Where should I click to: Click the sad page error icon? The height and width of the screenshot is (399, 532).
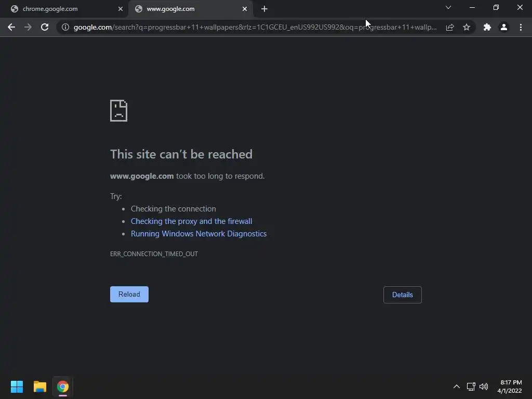[119, 111]
